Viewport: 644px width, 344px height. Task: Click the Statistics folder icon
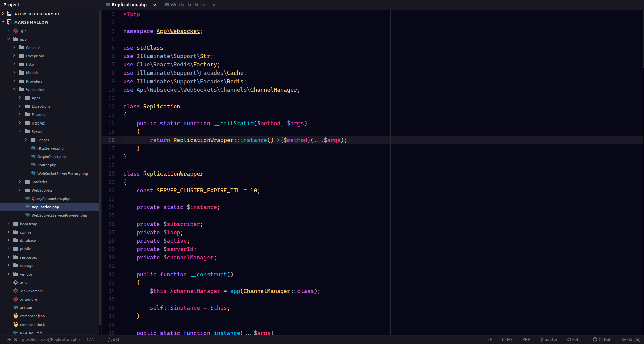coord(27,182)
